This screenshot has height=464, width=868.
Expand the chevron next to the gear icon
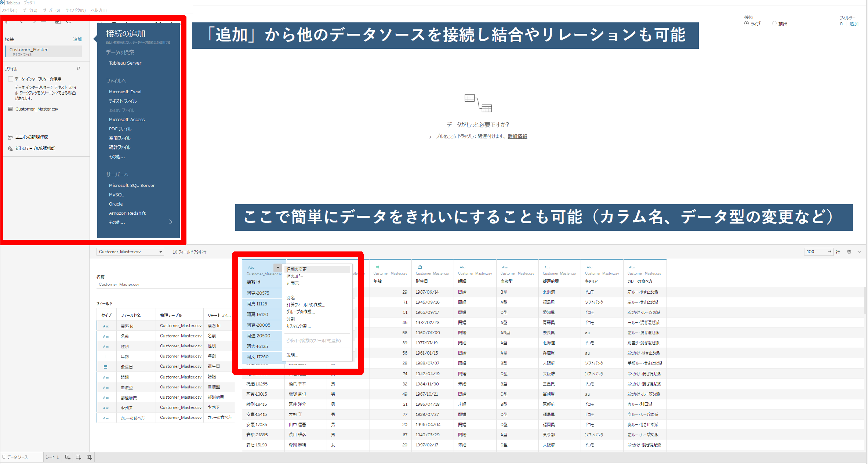859,252
